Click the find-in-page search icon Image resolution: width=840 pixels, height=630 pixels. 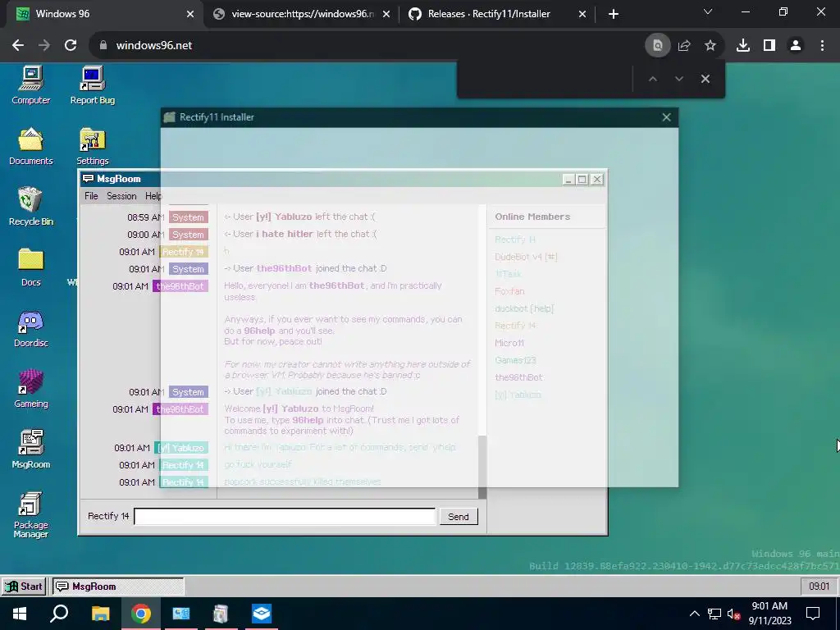[x=657, y=46]
